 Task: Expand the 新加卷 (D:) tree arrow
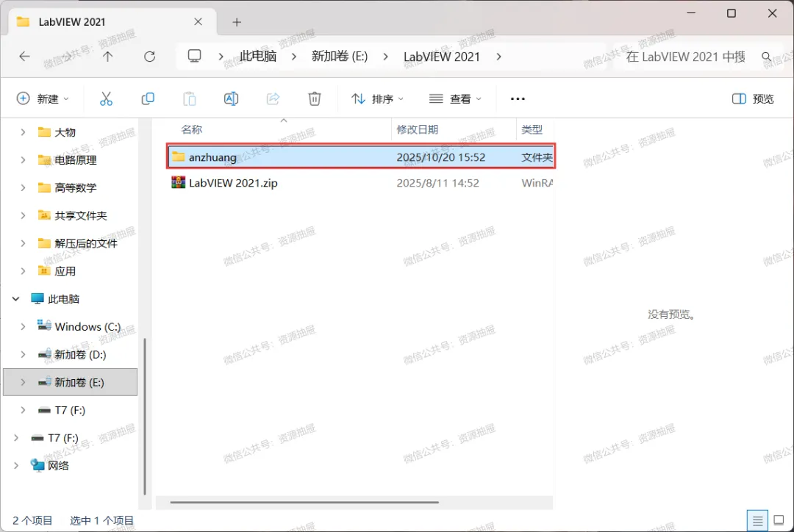pyautogui.click(x=23, y=354)
